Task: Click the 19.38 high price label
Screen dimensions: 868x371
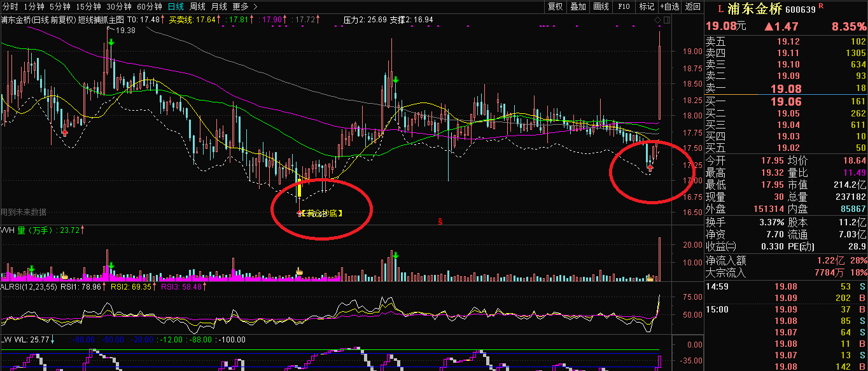Action: click(125, 31)
